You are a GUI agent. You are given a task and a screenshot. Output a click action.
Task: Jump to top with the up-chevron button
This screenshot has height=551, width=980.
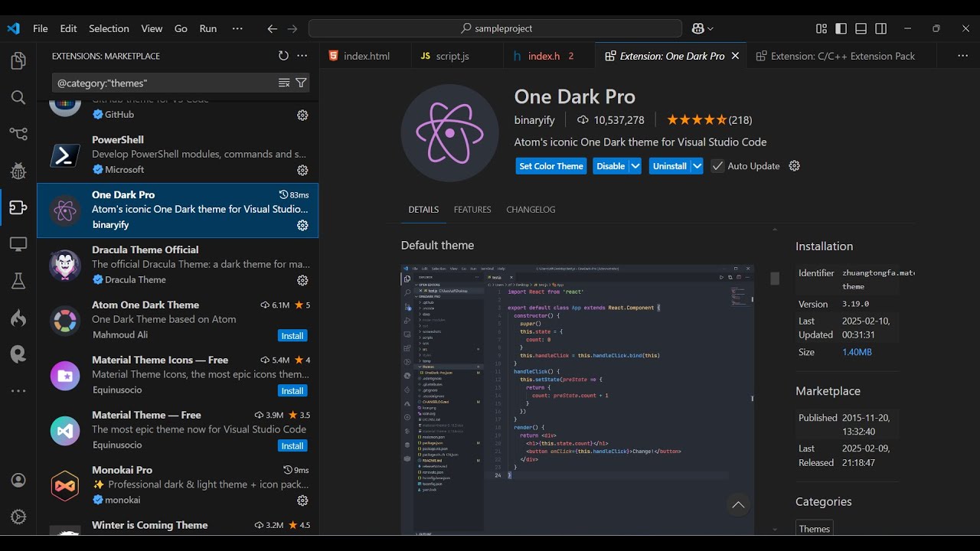point(738,504)
